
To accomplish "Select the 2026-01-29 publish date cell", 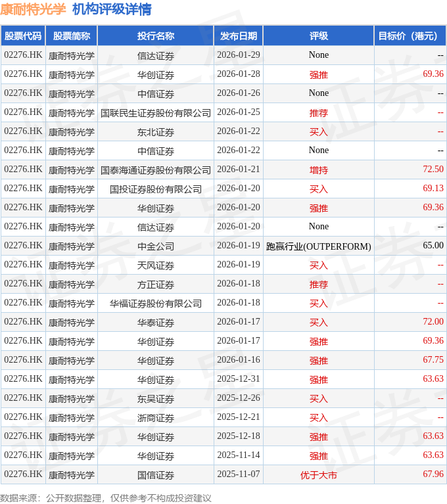I will point(238,55).
